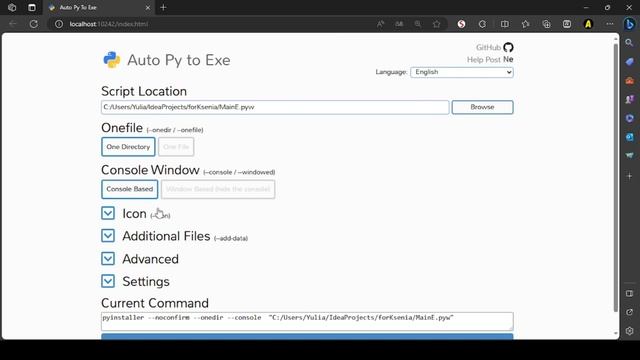Image resolution: width=640 pixels, height=360 pixels.
Task: Add a sidebar app with plus icon
Action: 629,176
